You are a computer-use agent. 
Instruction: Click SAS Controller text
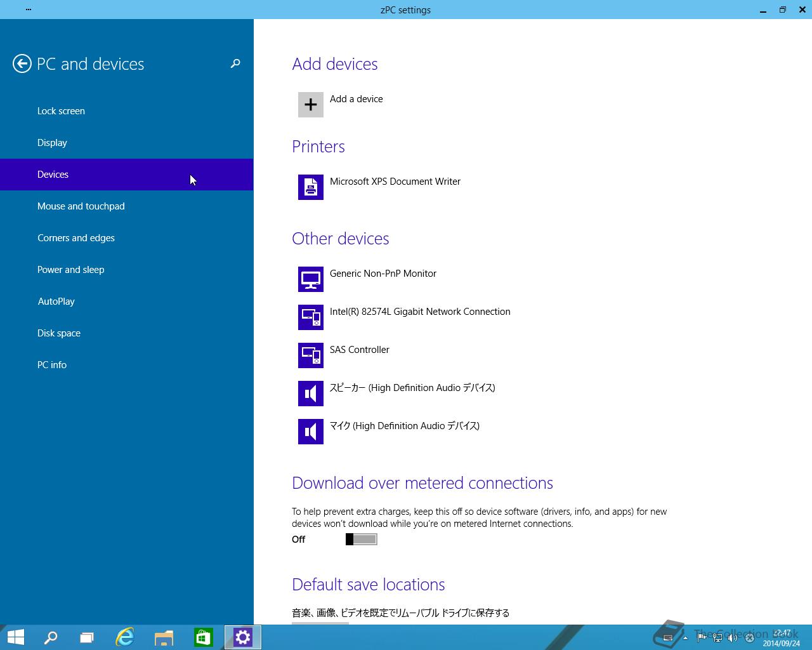360,350
